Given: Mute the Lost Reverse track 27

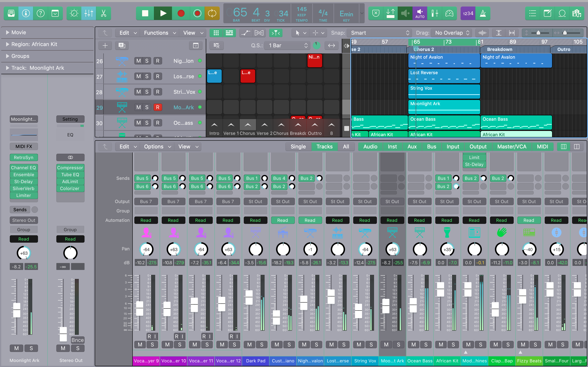Looking at the screenshot, I should point(138,76).
